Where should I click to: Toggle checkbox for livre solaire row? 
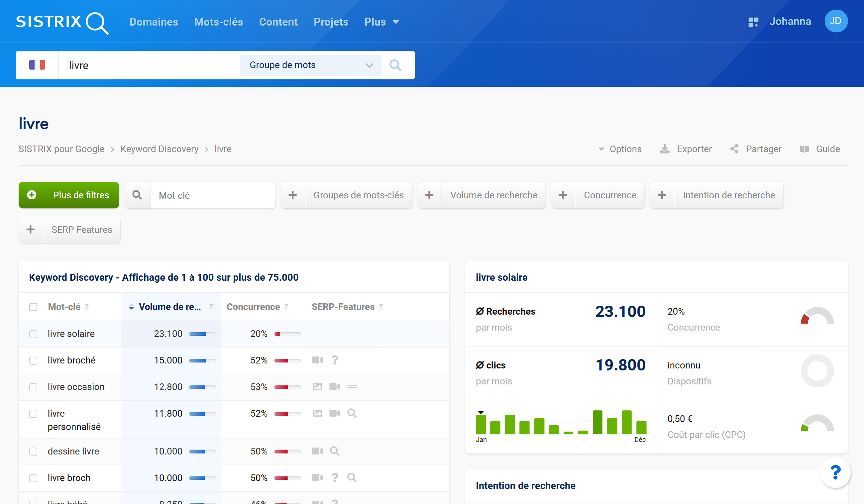point(33,334)
